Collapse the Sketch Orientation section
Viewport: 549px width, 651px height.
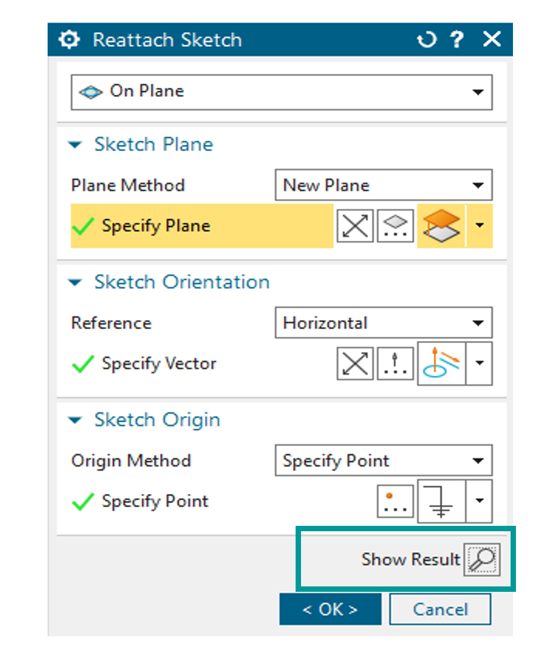pyautogui.click(x=75, y=283)
